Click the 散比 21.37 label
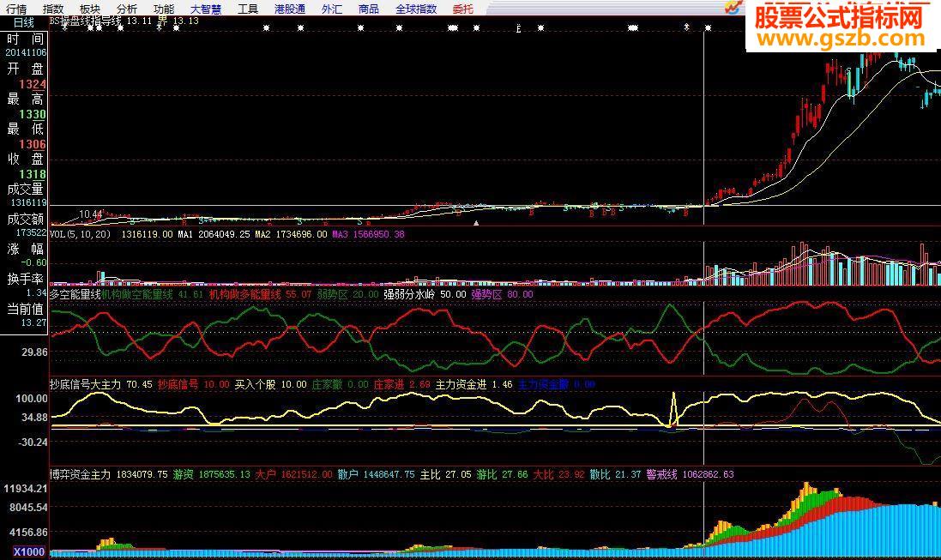The image size is (941, 560). pyautogui.click(x=615, y=474)
